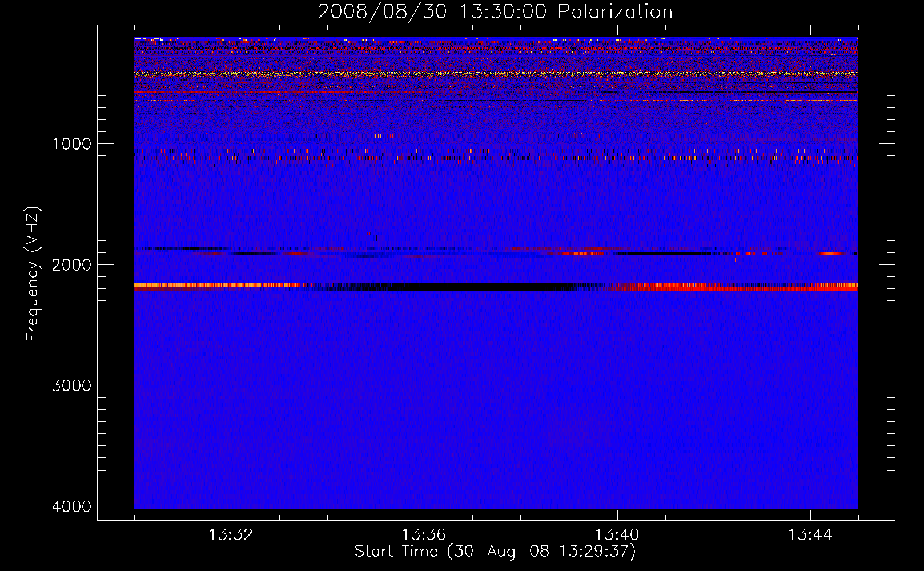Click the 3000 frequency tick label
Screen dimensions: 924x571
click(71, 385)
